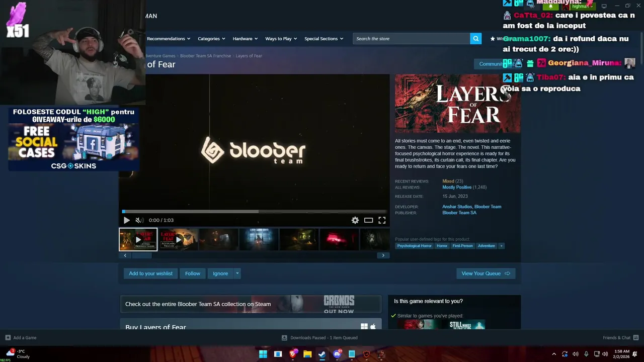Open Friends & Chat
Viewport: 644px width, 362px height.
pos(620,338)
